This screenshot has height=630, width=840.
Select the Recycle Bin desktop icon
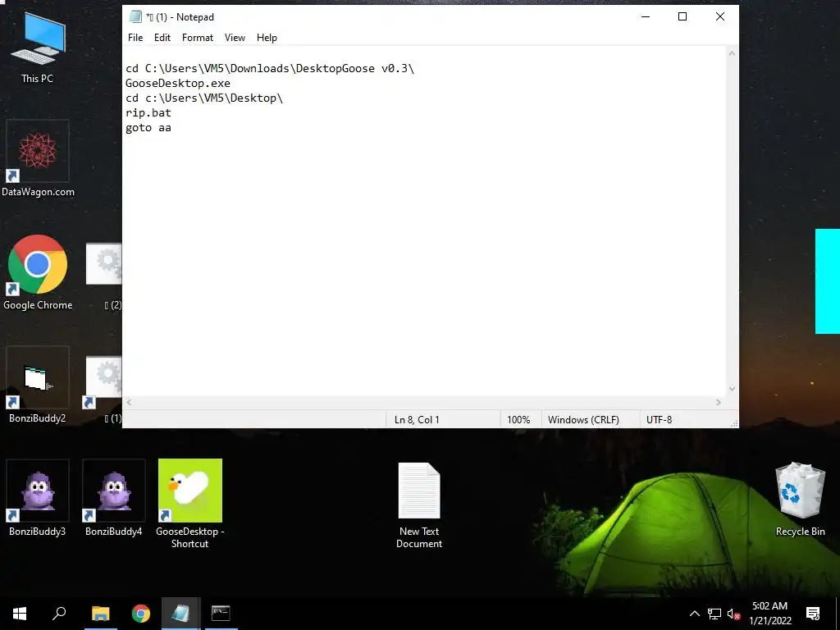[801, 500]
